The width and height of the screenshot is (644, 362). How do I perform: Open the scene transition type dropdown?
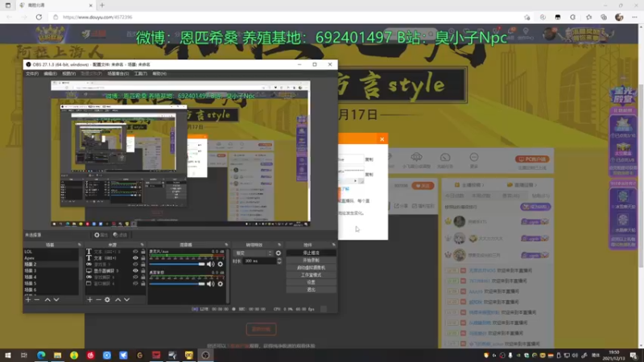tap(254, 253)
